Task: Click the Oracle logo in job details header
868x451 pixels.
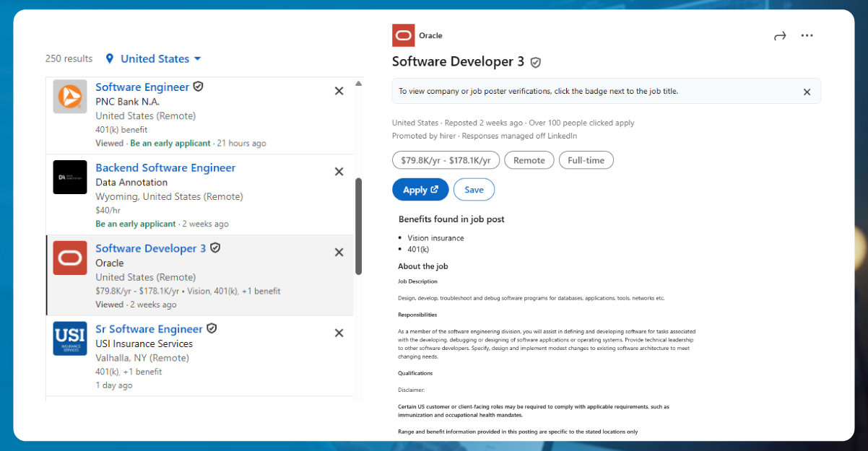Action: 403,35
